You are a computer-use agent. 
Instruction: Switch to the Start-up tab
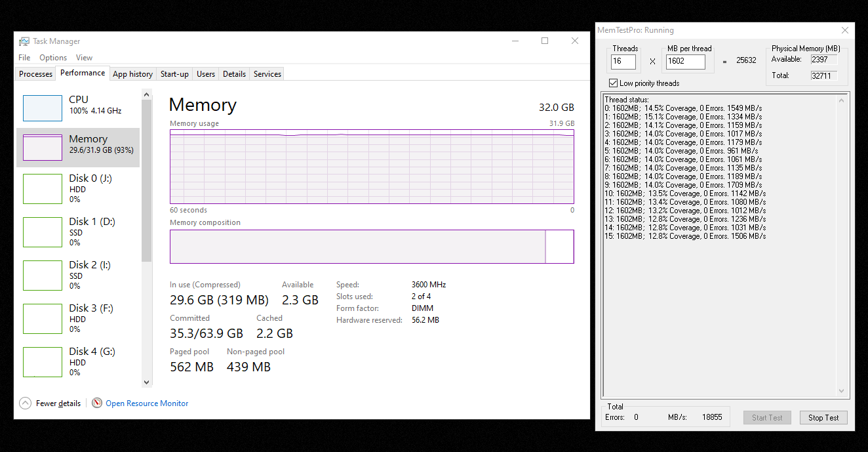point(174,74)
